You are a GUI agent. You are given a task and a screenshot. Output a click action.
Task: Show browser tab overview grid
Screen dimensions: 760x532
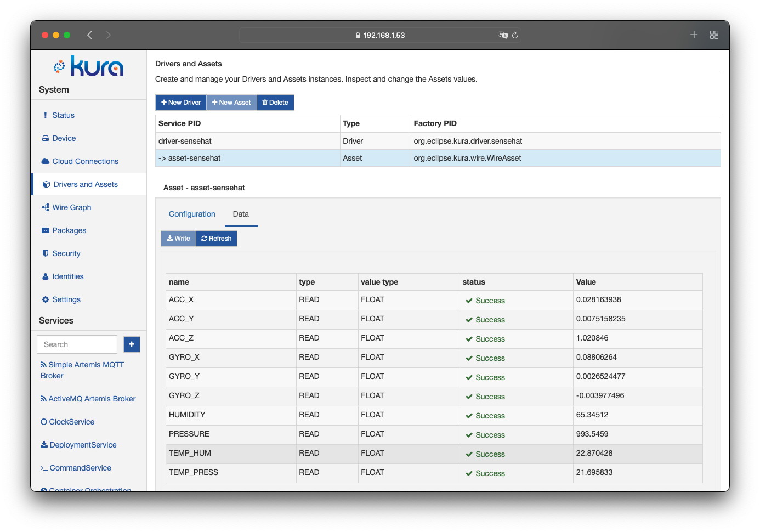[x=714, y=35]
